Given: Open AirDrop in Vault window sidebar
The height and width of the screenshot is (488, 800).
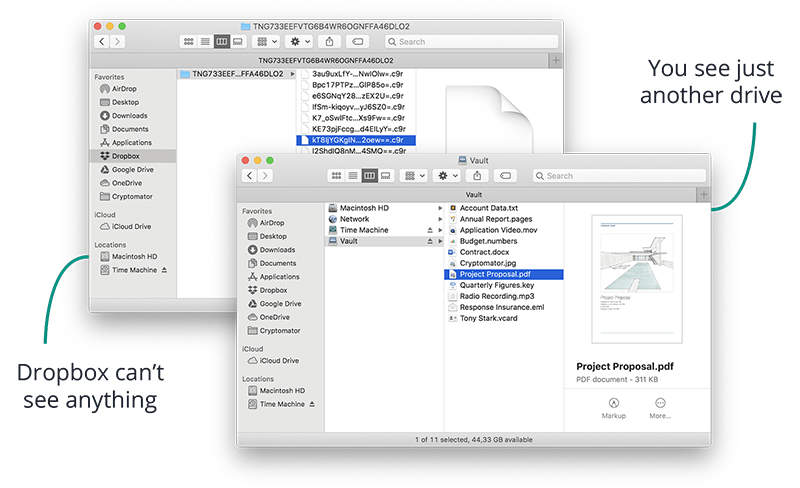Looking at the screenshot, I should point(271,223).
